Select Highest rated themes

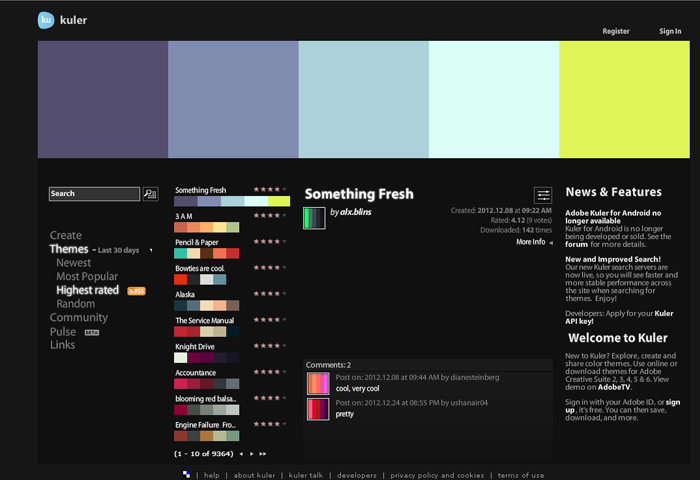(88, 290)
